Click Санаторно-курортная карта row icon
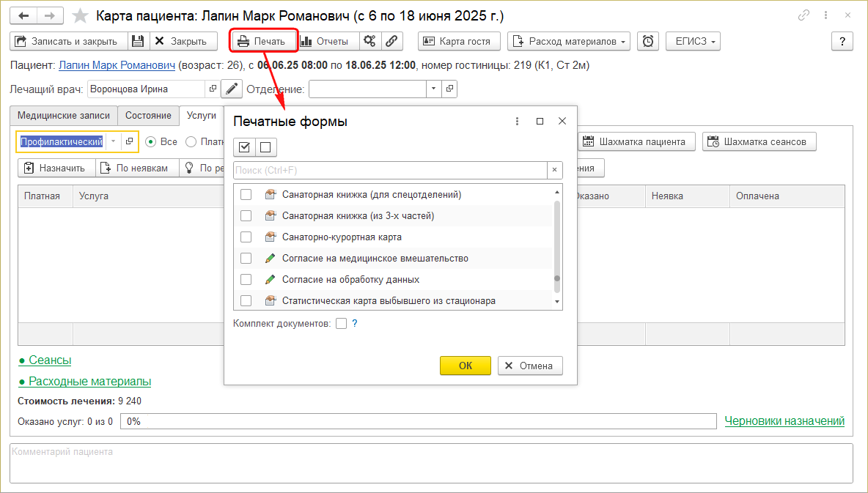Screen dimensions: 868x493 [x=270, y=237]
